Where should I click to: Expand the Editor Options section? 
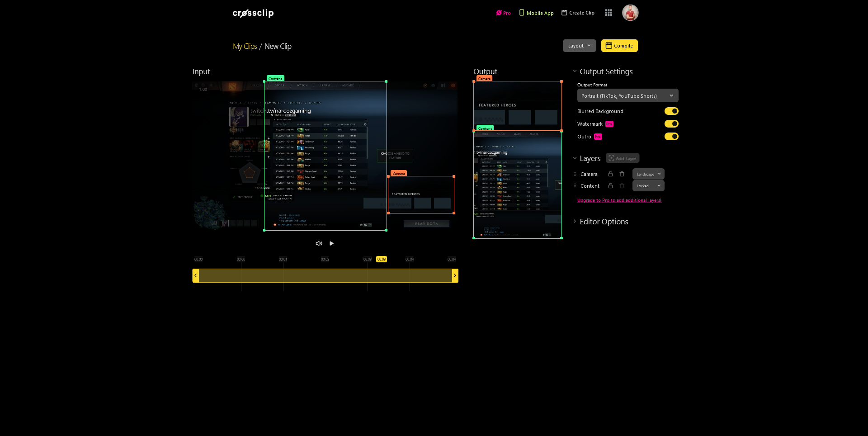click(x=575, y=222)
